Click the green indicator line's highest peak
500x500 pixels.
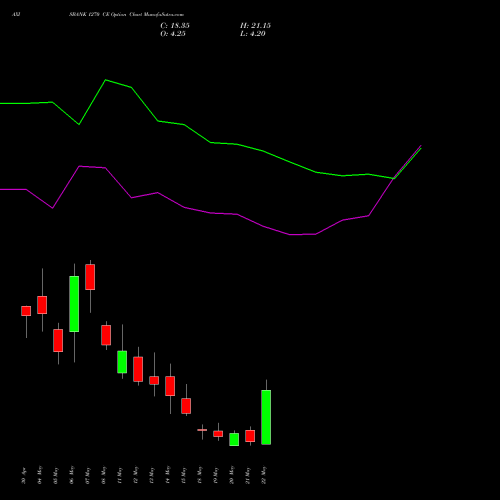pyautogui.click(x=105, y=80)
